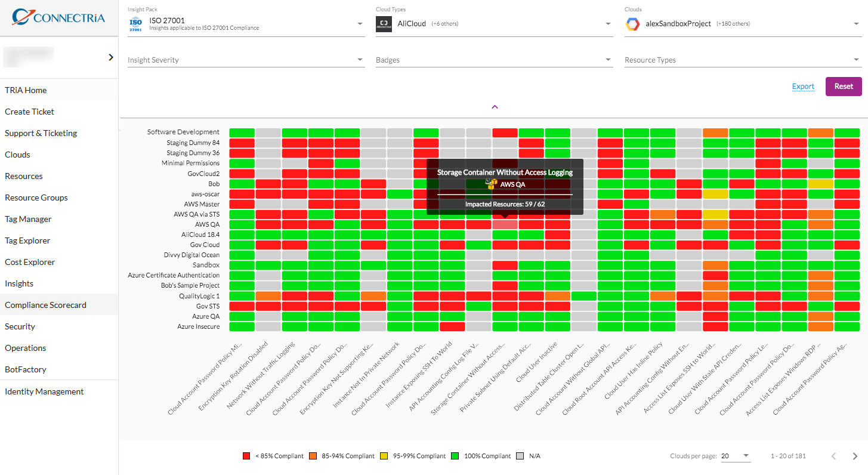Click the Connectria logo

click(x=58, y=17)
